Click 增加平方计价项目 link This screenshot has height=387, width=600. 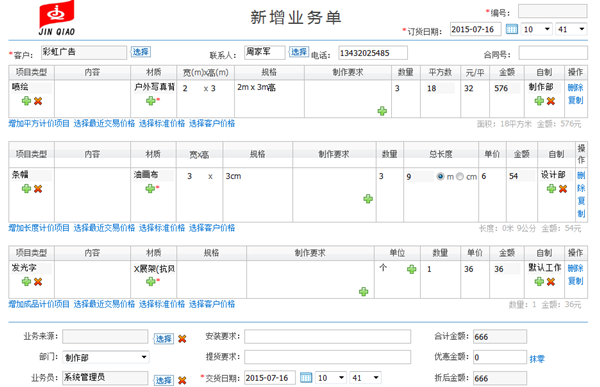tap(39, 124)
